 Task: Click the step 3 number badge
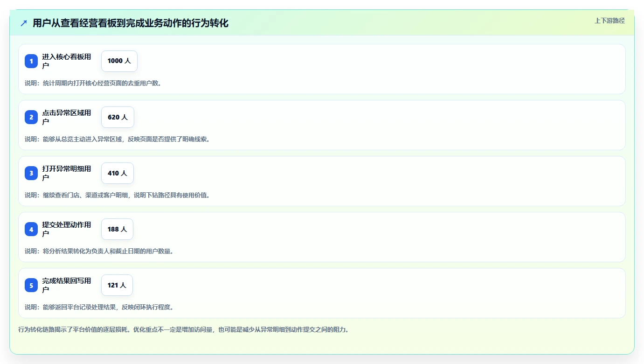pos(31,173)
